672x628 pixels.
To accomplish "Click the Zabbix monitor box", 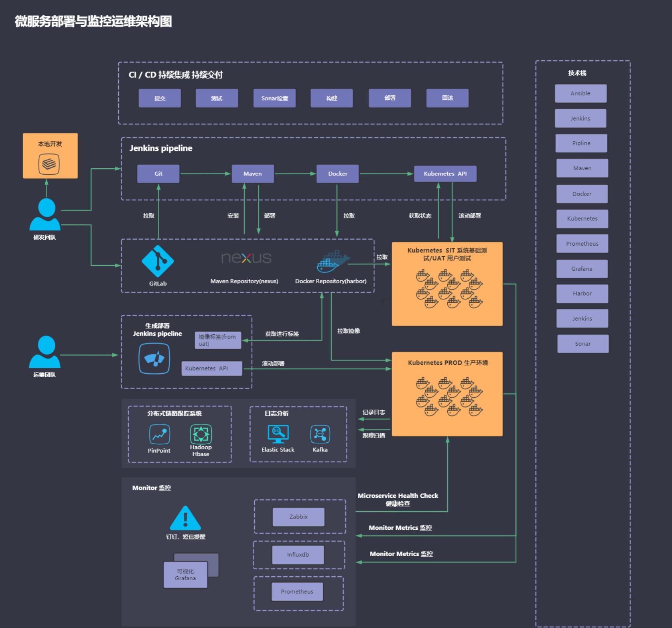I will (298, 517).
